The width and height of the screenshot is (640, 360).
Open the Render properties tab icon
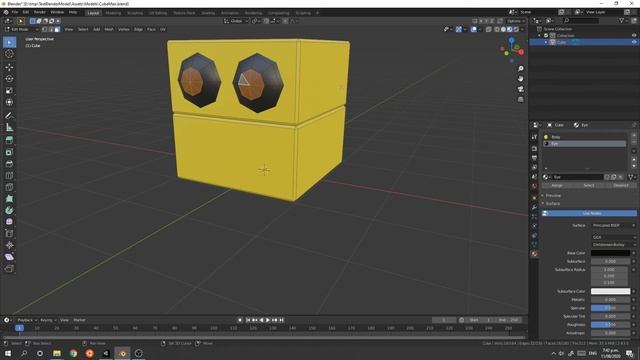[534, 149]
